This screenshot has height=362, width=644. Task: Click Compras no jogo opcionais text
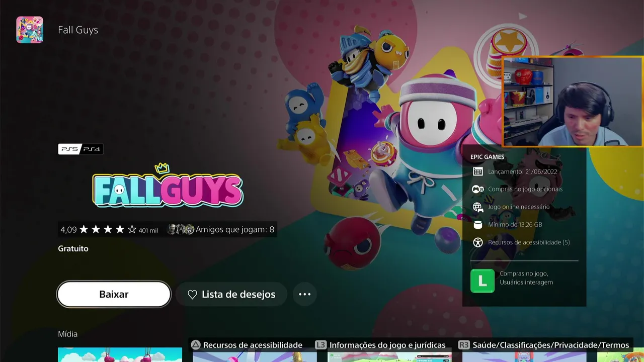coord(525,189)
